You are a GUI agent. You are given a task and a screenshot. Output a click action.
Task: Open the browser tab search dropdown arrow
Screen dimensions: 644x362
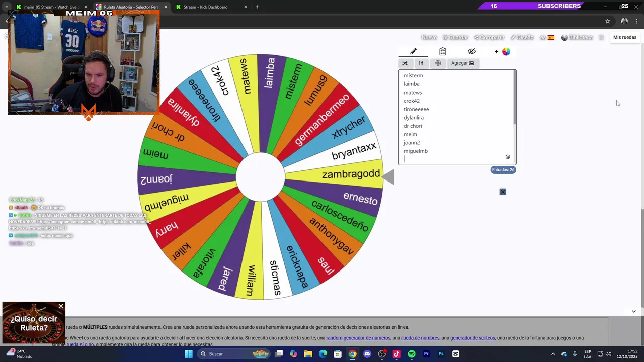pos(6,7)
